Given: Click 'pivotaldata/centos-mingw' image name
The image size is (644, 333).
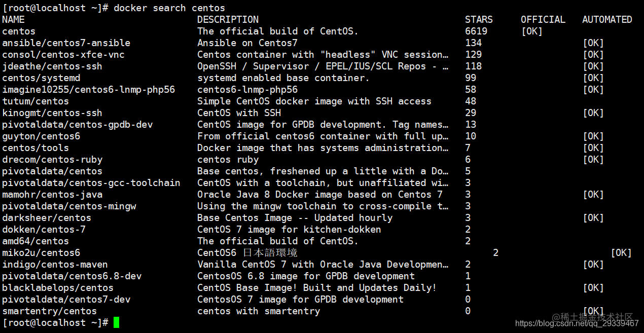Looking at the screenshot, I should 69,206.
